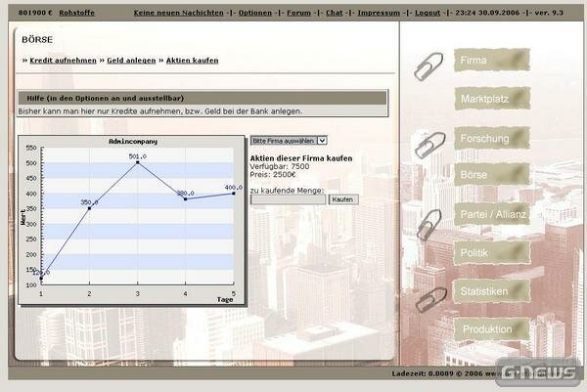Expand the Bitte Firma auswählen dropdown
587x392 pixels.
[x=289, y=141]
